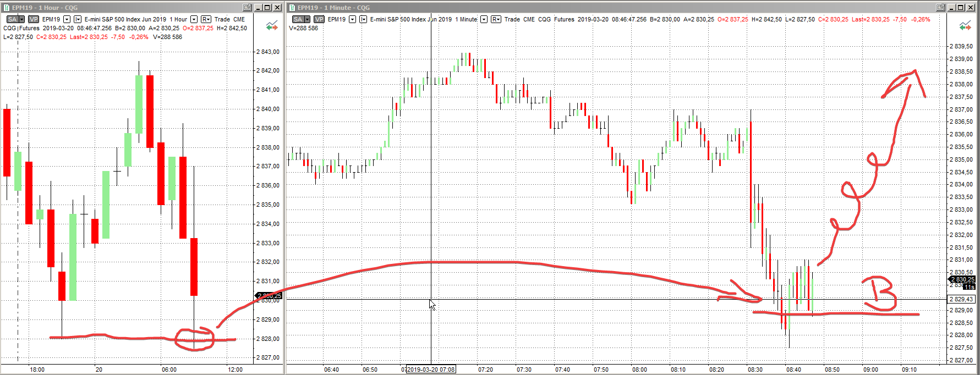Click the current price marker on 1 Minute scale
The width and height of the screenshot is (980, 375).
pos(962,279)
